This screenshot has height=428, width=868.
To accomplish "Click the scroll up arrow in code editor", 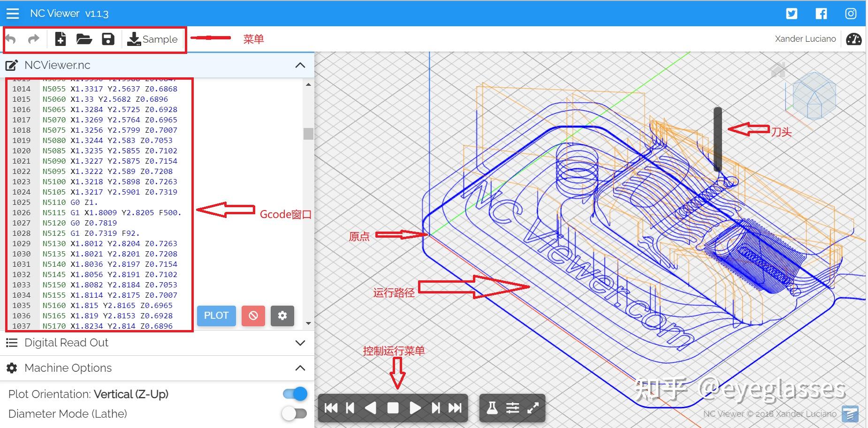I will pyautogui.click(x=308, y=84).
